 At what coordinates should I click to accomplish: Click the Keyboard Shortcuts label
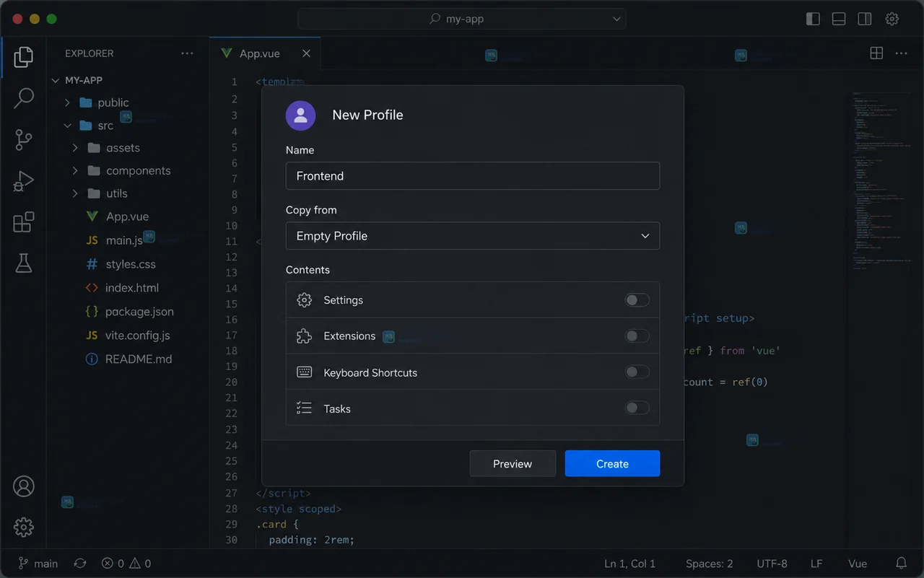(370, 373)
